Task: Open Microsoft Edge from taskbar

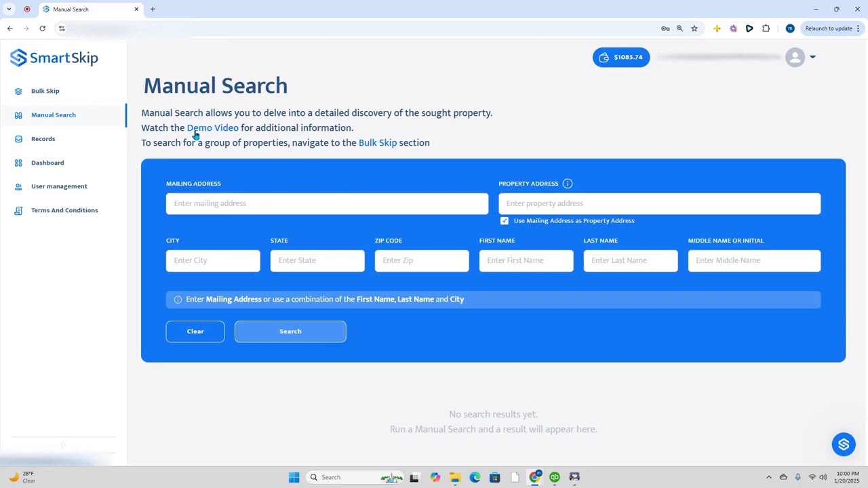Action: 475,477
